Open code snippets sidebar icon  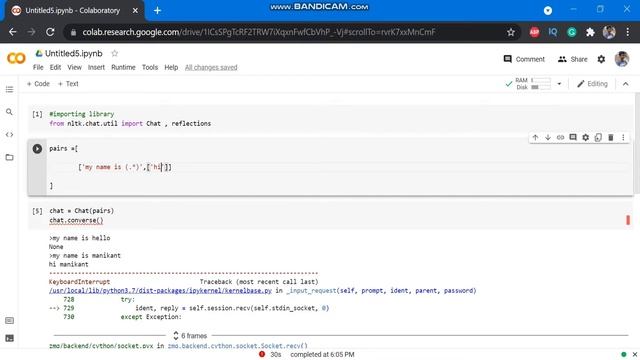tap(9, 135)
